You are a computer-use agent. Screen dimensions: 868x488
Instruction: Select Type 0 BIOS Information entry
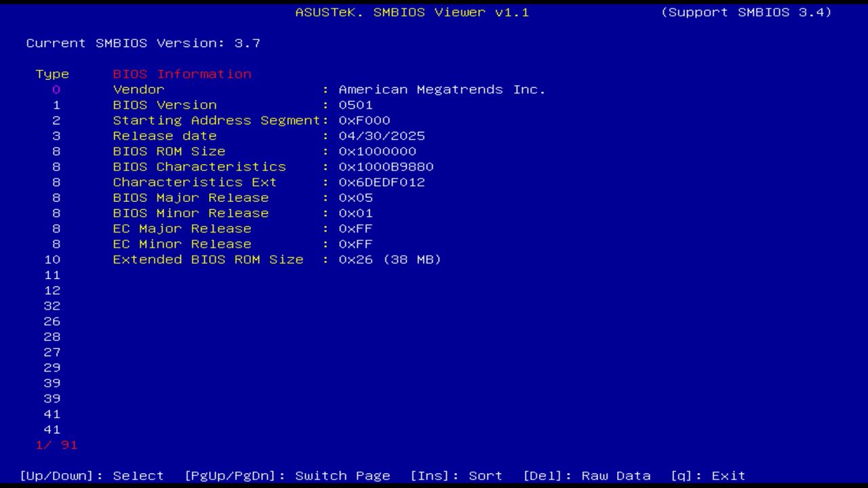(56, 89)
